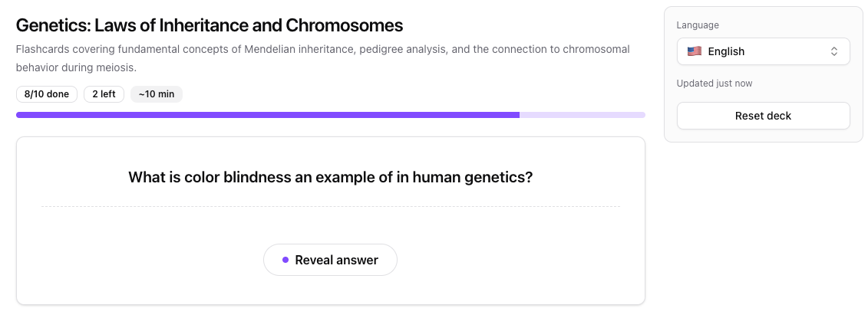The height and width of the screenshot is (318, 868).
Task: Click the word "meiosis" in the description
Action: [117, 67]
